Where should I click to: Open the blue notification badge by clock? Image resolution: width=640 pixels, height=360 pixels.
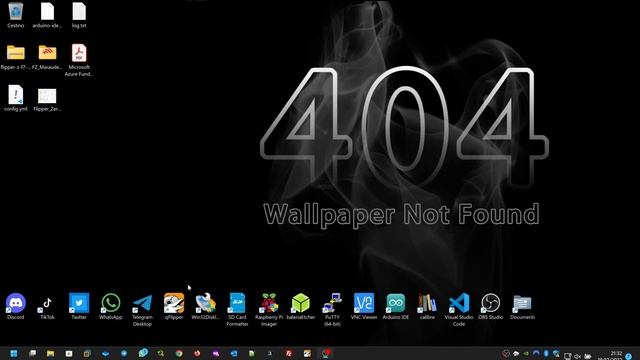(629, 356)
